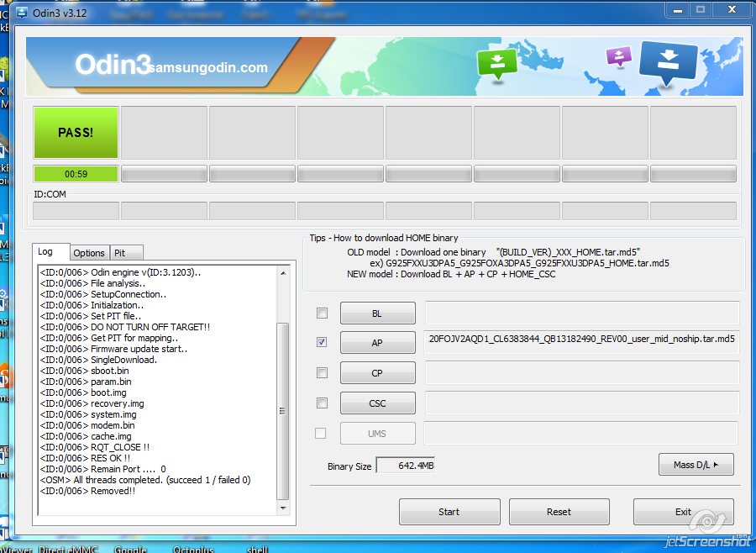756x553 pixels.
Task: Switch to the Log tab
Action: coord(50,252)
